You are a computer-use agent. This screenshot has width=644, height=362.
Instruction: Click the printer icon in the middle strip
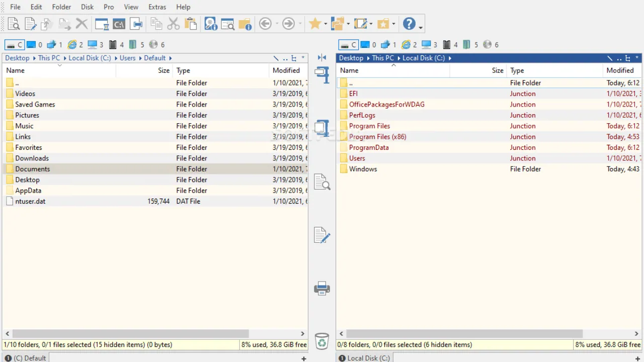[322, 289]
